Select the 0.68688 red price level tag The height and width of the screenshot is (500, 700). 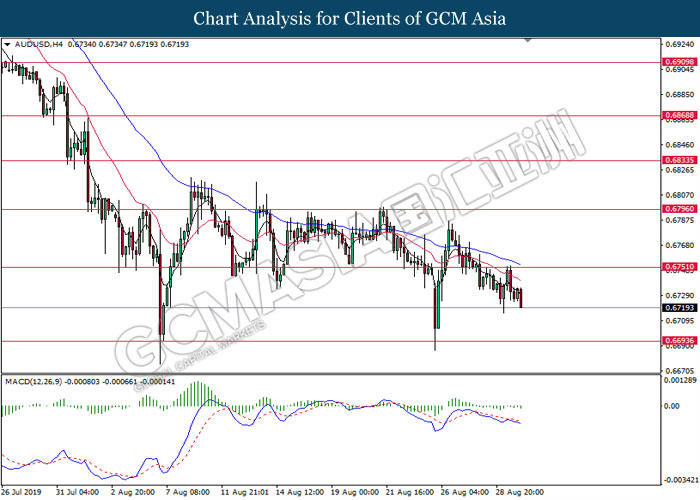coord(678,116)
